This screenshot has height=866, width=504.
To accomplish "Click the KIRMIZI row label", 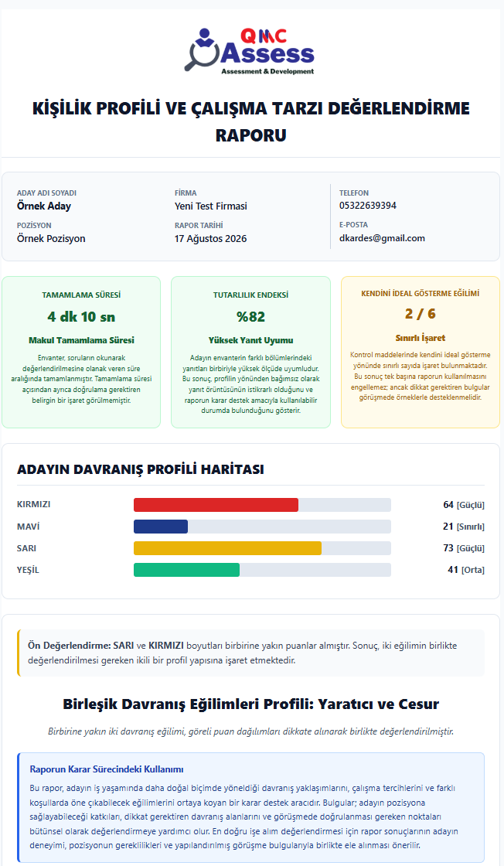I will (34, 505).
